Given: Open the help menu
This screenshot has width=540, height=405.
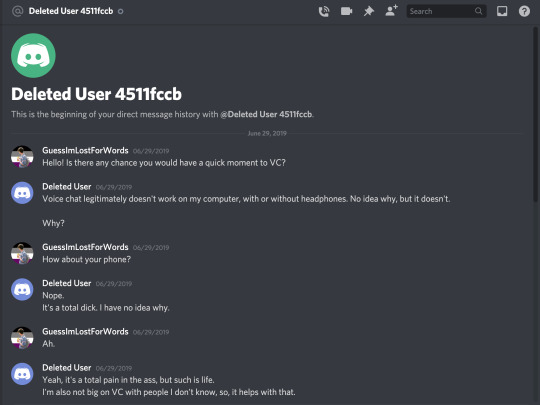Looking at the screenshot, I should click(524, 11).
